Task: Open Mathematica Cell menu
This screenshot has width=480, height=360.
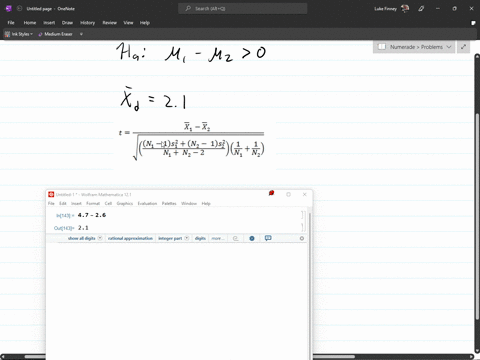Action: pyautogui.click(x=108, y=203)
